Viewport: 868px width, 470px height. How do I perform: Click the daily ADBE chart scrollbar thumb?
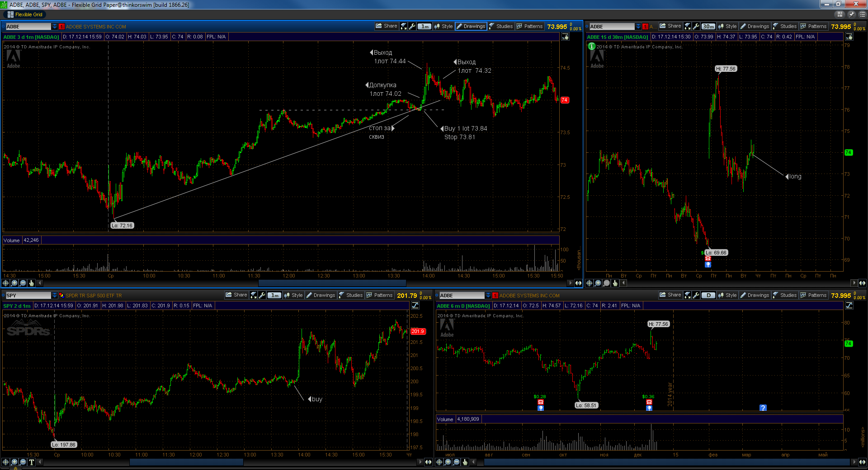point(667,462)
